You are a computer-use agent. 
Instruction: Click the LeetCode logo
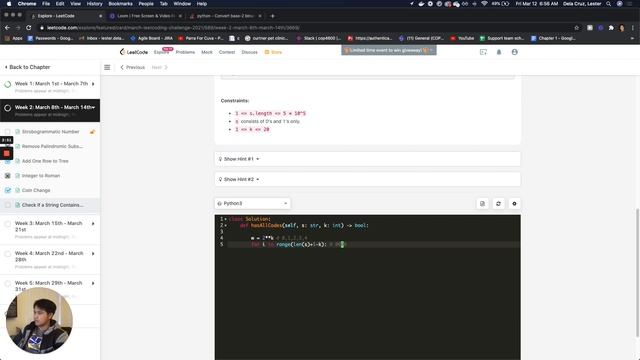click(x=134, y=52)
